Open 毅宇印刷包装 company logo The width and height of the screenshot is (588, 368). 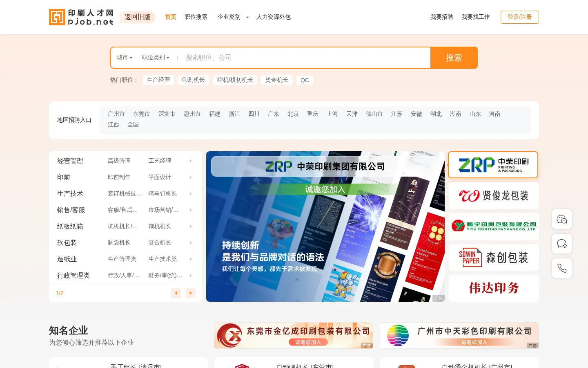[x=493, y=227]
